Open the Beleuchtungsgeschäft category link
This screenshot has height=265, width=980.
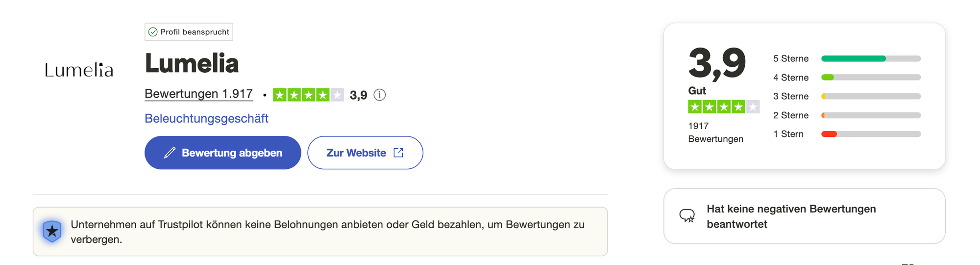(x=206, y=119)
